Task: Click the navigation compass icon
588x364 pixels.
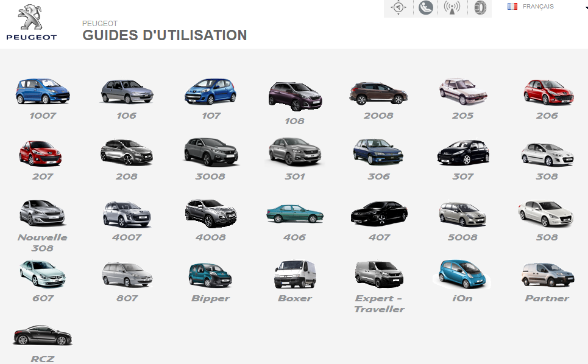Action: pyautogui.click(x=398, y=8)
